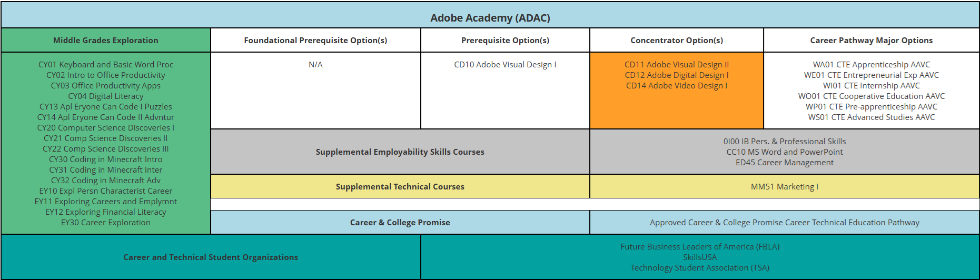Select CY30 Coding in Minecraft Intro
980x280 pixels.
coord(105,159)
